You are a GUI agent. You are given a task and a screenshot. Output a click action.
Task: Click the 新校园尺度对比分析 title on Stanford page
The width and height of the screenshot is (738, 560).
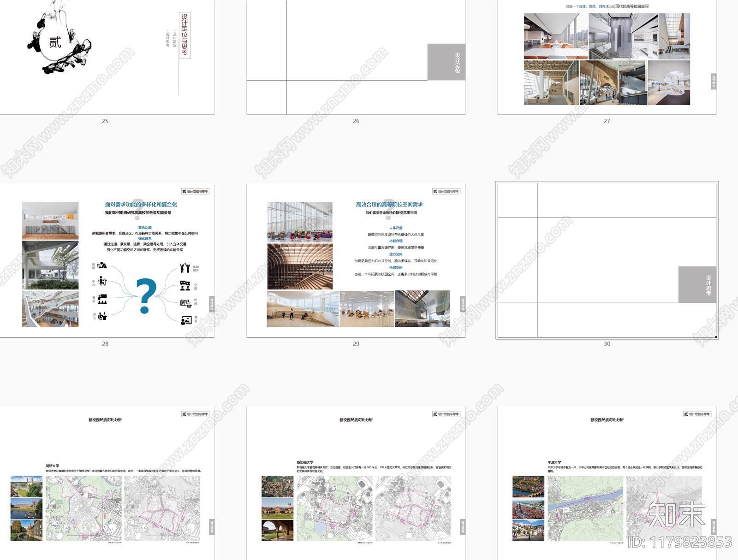point(356,420)
